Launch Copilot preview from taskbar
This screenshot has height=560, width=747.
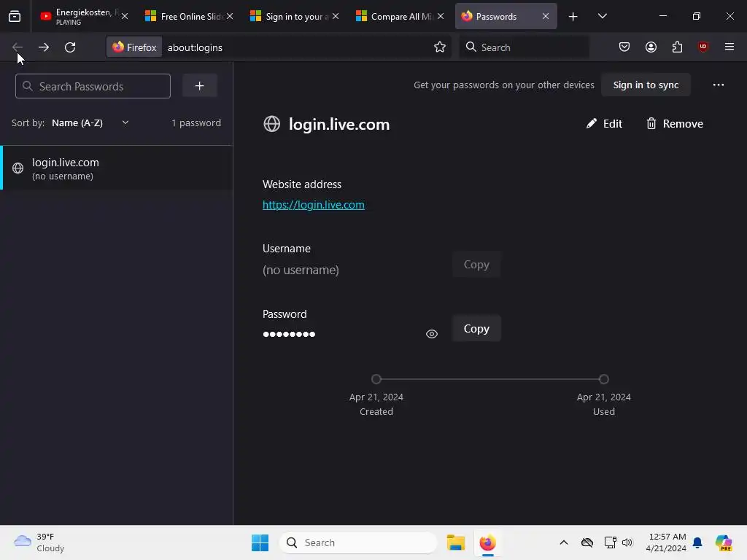[724, 542]
